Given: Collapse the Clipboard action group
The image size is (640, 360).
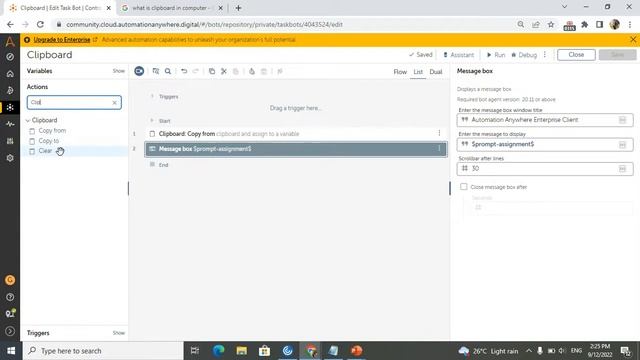Looking at the screenshot, I should coord(28,120).
